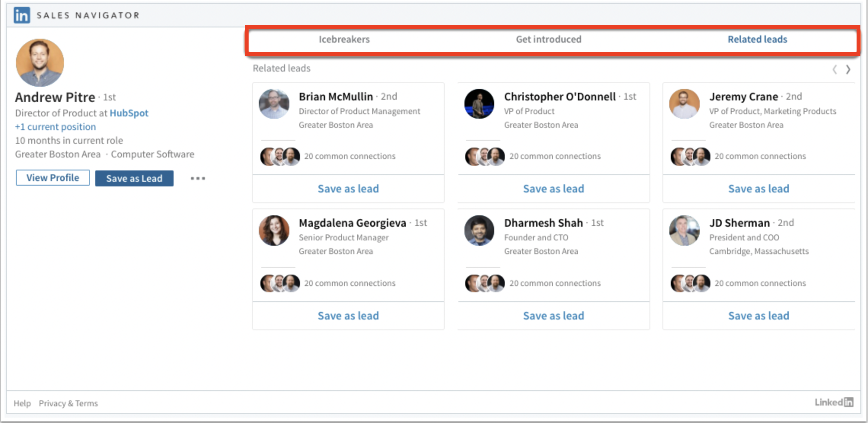Open the Help link in the footer
The height and width of the screenshot is (423, 868).
pyautogui.click(x=22, y=403)
